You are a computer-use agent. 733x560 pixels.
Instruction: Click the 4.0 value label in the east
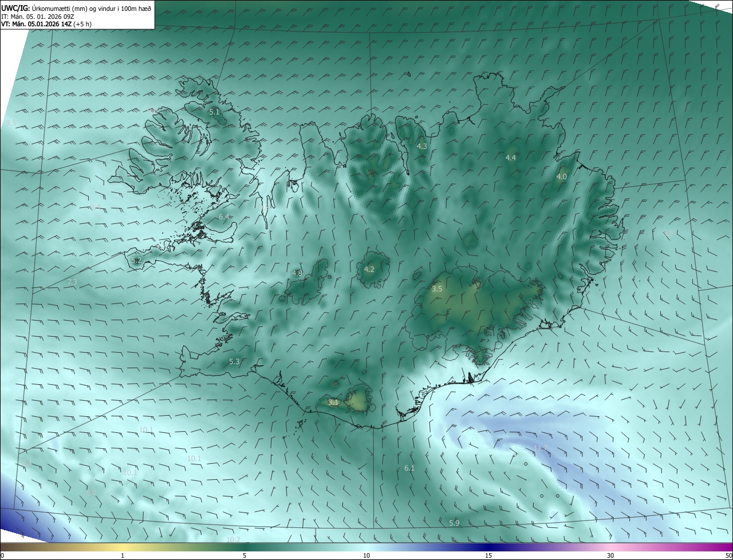(x=562, y=177)
